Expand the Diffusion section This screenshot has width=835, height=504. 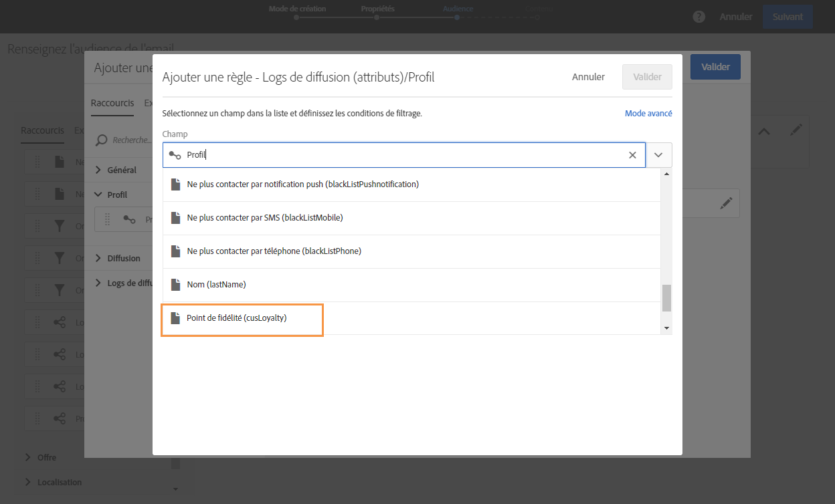pos(98,258)
